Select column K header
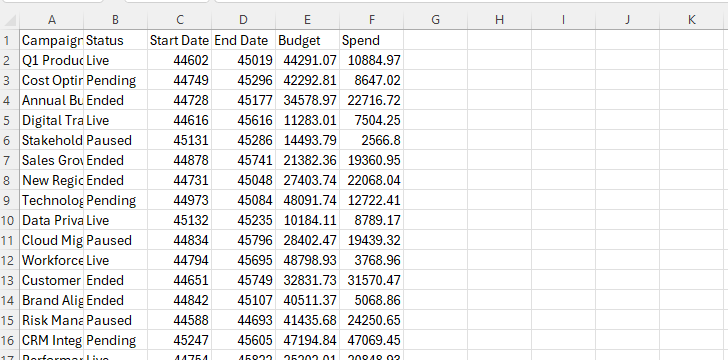 [x=691, y=20]
